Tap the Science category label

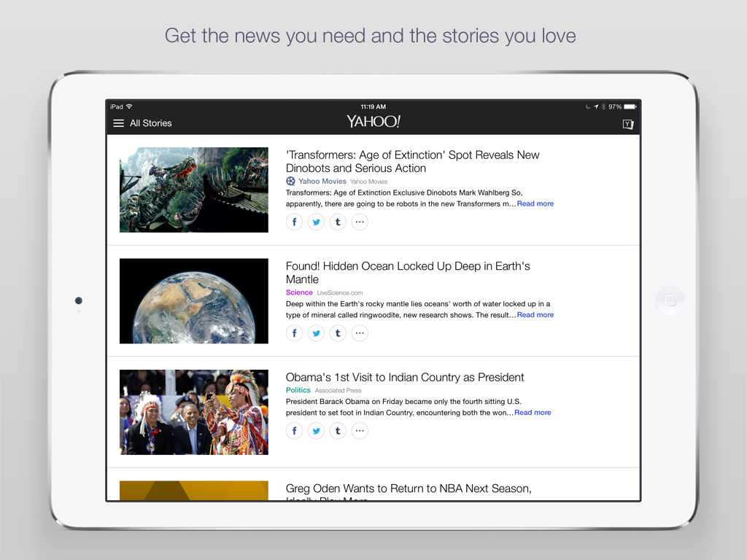coord(299,293)
